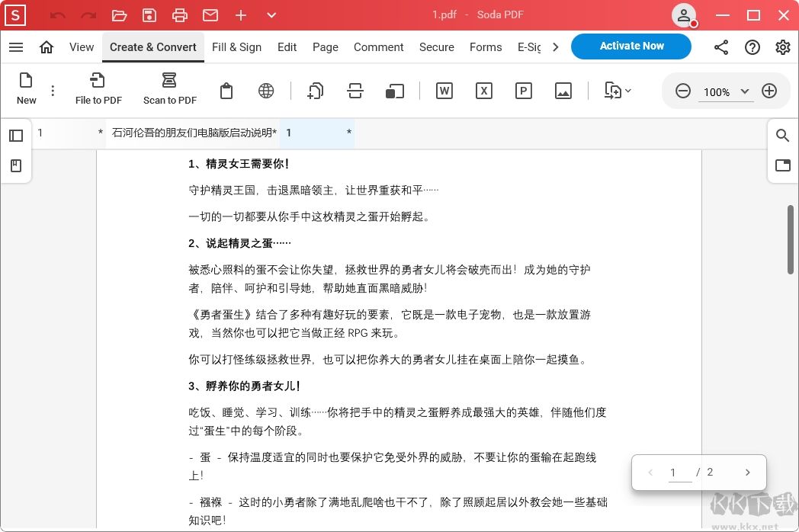Print the current document
The height and width of the screenshot is (532, 799).
pos(180,14)
